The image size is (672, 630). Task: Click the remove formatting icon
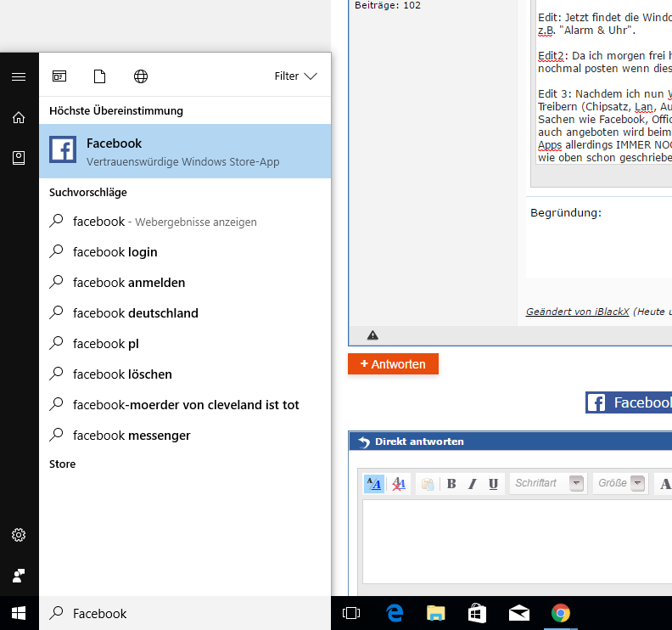pos(399,484)
